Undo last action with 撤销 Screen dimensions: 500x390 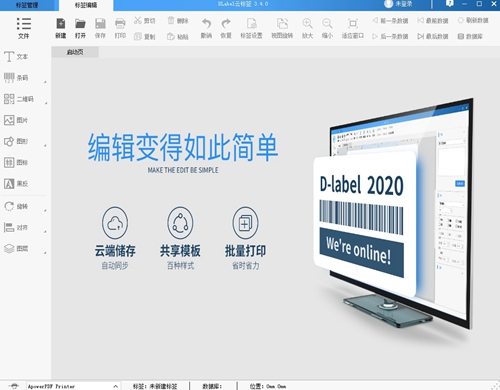pyautogui.click(x=206, y=28)
